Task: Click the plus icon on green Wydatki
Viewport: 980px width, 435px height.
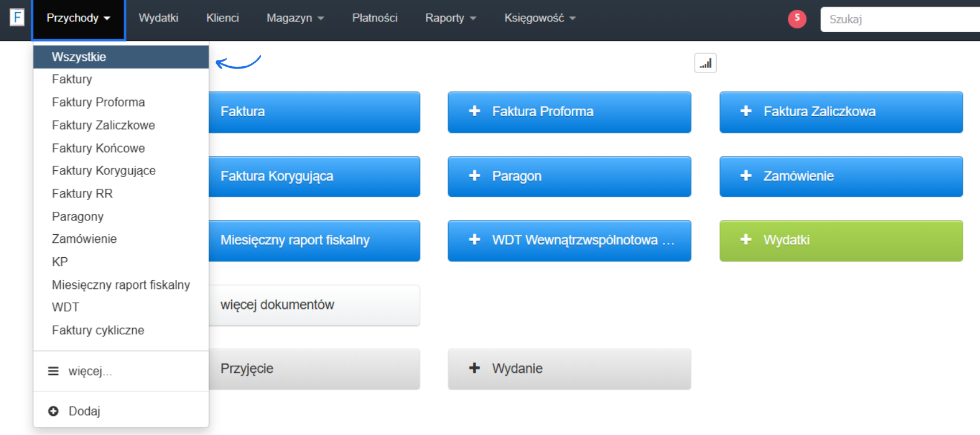Action: tap(746, 240)
